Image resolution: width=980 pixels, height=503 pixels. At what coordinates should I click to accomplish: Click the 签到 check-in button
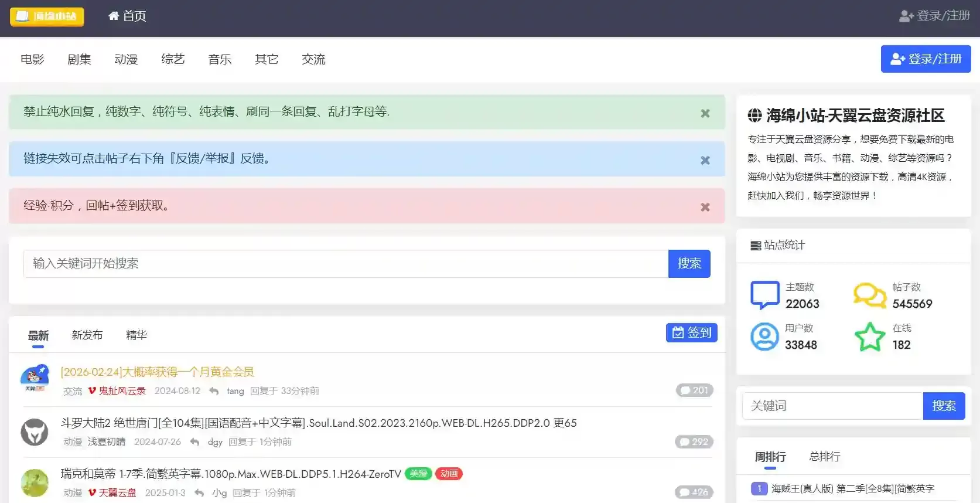pyautogui.click(x=691, y=333)
